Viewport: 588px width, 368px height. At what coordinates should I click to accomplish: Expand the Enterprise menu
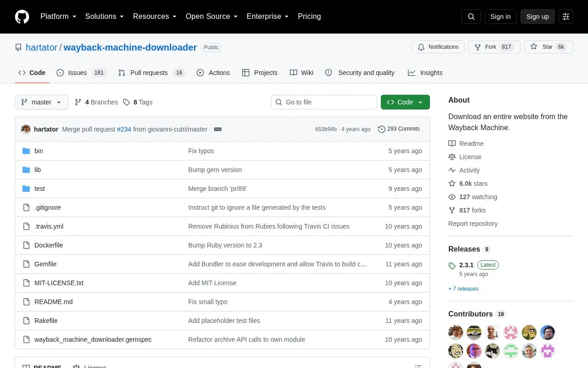(268, 17)
